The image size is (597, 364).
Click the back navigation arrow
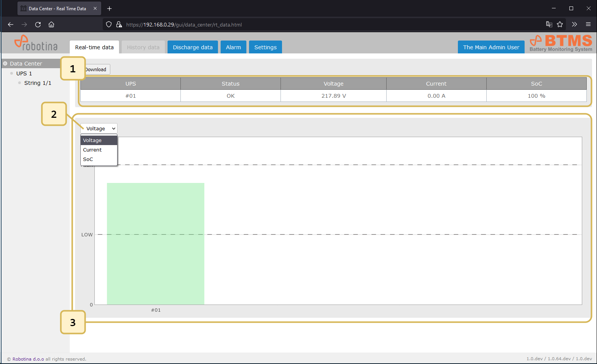[x=11, y=25]
